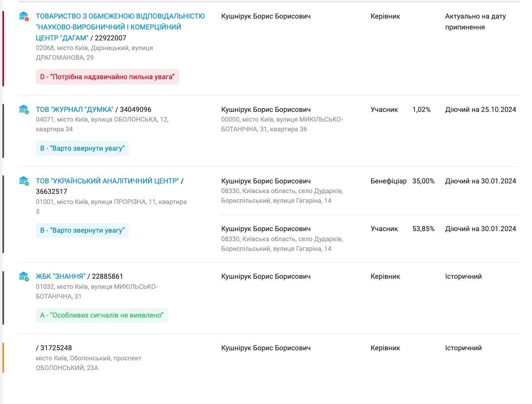The width and height of the screenshot is (532, 404).
Task: Click the company code 31725248 entry
Action: 54,348
